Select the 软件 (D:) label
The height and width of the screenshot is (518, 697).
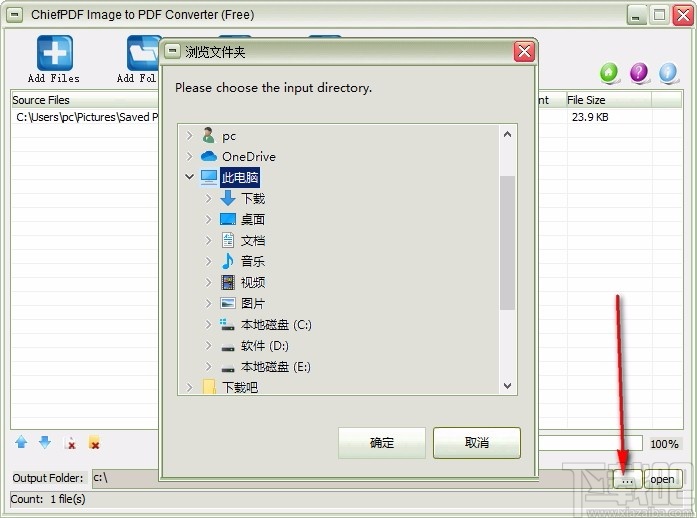pyautogui.click(x=265, y=345)
